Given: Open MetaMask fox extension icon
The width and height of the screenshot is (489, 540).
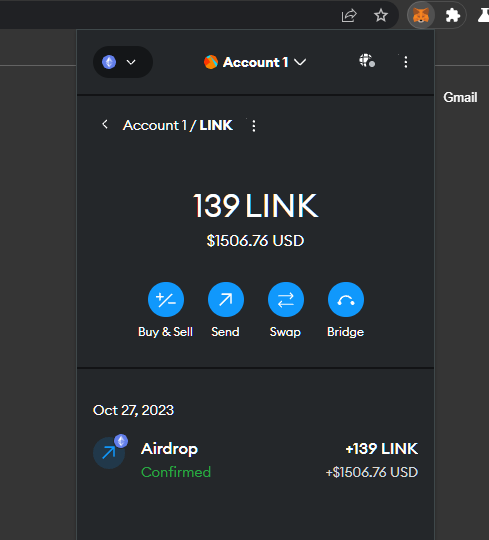Looking at the screenshot, I should coord(420,15).
